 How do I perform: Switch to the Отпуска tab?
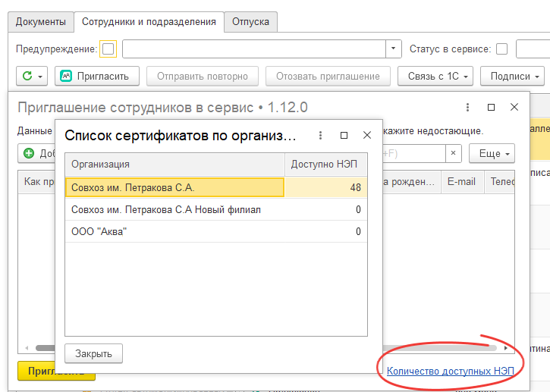tap(250, 22)
